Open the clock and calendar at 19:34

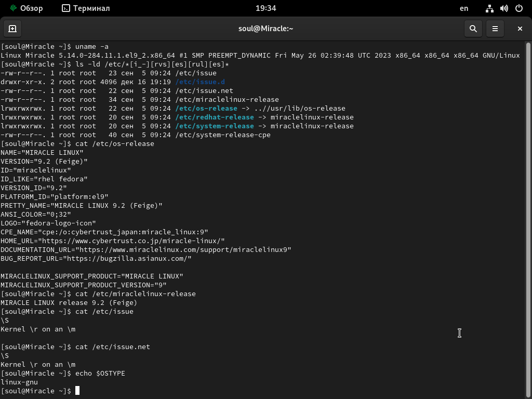(x=265, y=8)
